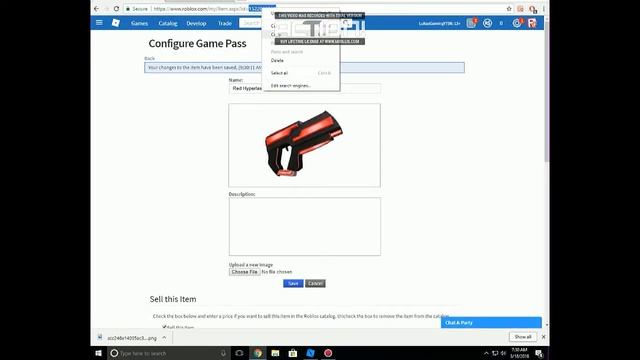Click the Name input field
This screenshot has height=360, width=640.
(304, 89)
